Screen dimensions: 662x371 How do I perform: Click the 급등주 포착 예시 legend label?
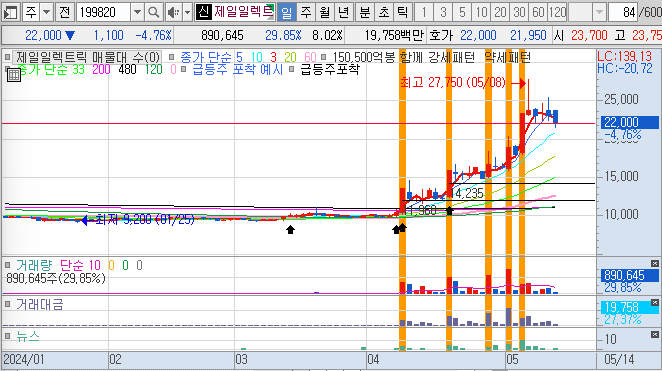pyautogui.click(x=237, y=69)
